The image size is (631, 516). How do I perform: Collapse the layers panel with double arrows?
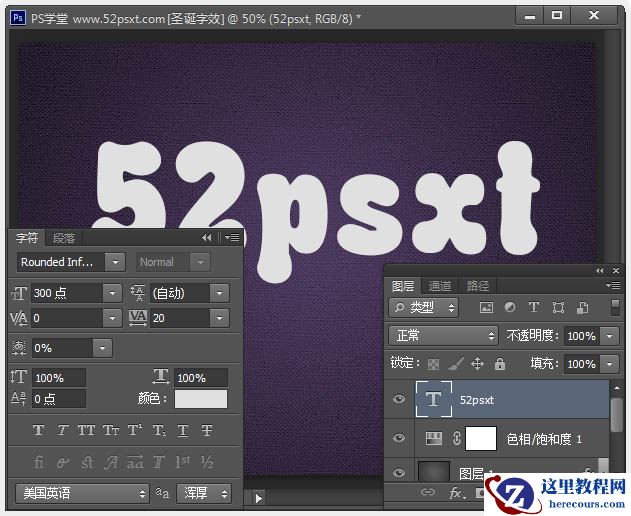pyautogui.click(x=600, y=270)
